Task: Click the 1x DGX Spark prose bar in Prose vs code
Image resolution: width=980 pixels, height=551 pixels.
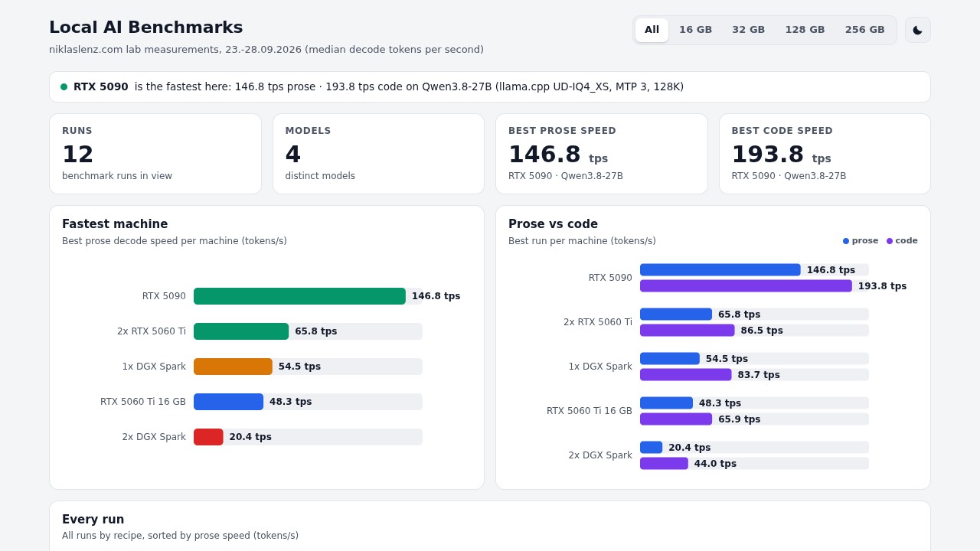Action: [x=670, y=359]
